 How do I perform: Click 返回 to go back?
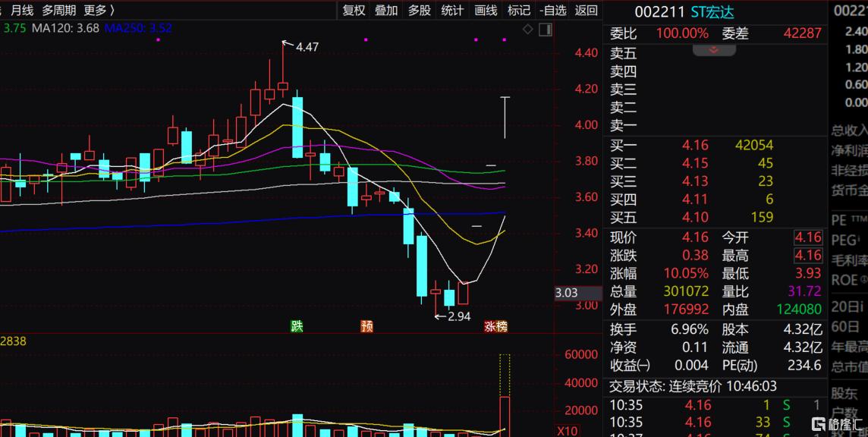pyautogui.click(x=587, y=10)
